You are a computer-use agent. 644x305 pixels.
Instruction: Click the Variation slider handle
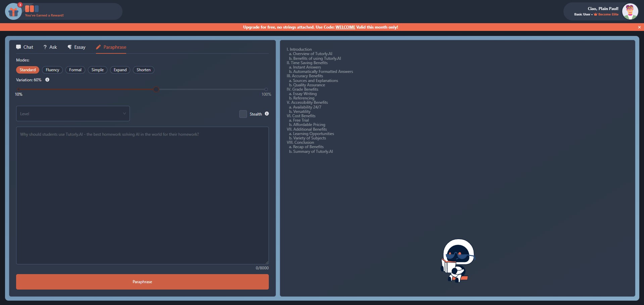tap(156, 89)
